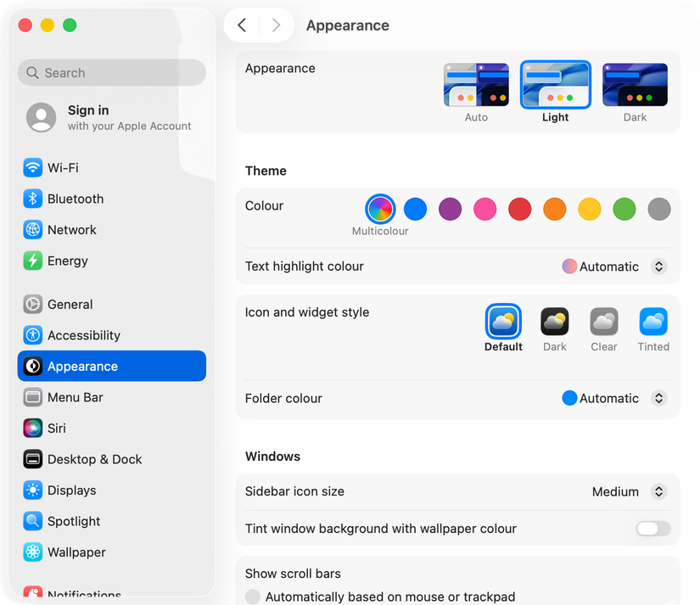Choose the Tinted icon and widget style
This screenshot has height=605, width=700.
(653, 322)
